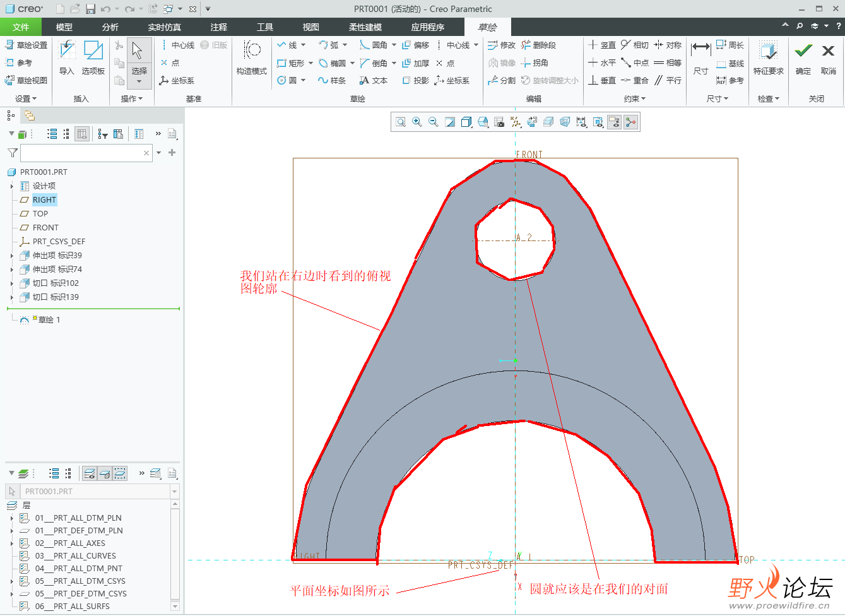Select the 样条 spline tool
The image size is (845, 616).
(x=332, y=81)
